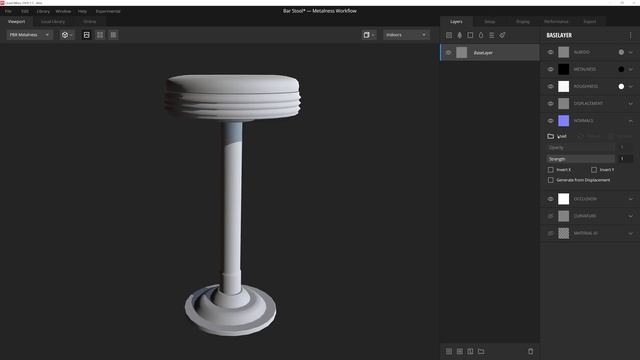The image size is (640, 360).
Task: Enable the Invert Y checkbox
Action: 594,170
